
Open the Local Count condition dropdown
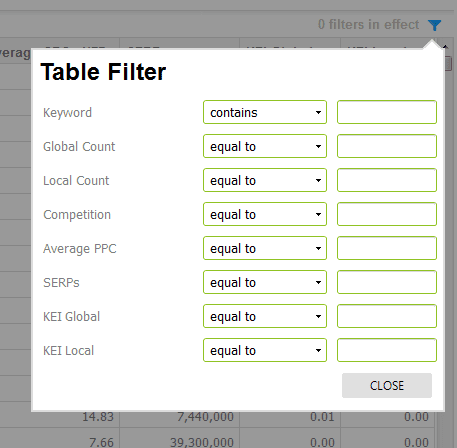tap(265, 180)
